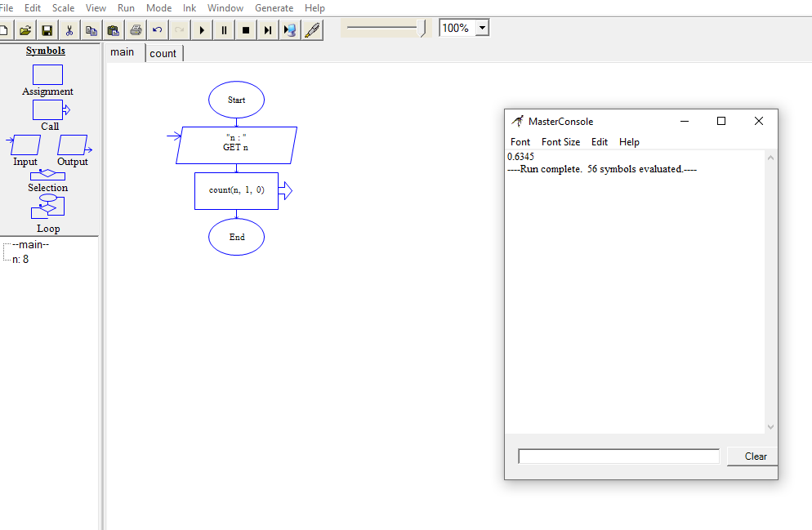Screen dimensions: 812x530
Task: Click the Run (play) toolbar icon
Action: click(x=202, y=29)
